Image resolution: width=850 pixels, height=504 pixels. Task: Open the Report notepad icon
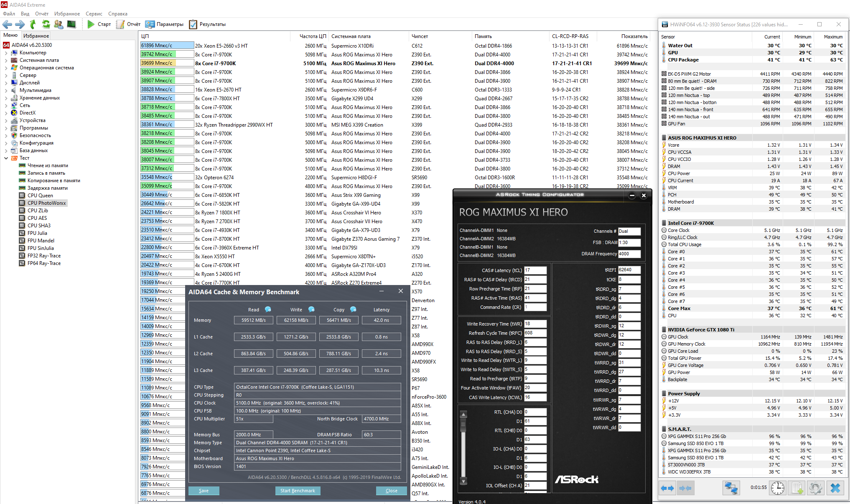pyautogui.click(x=120, y=24)
